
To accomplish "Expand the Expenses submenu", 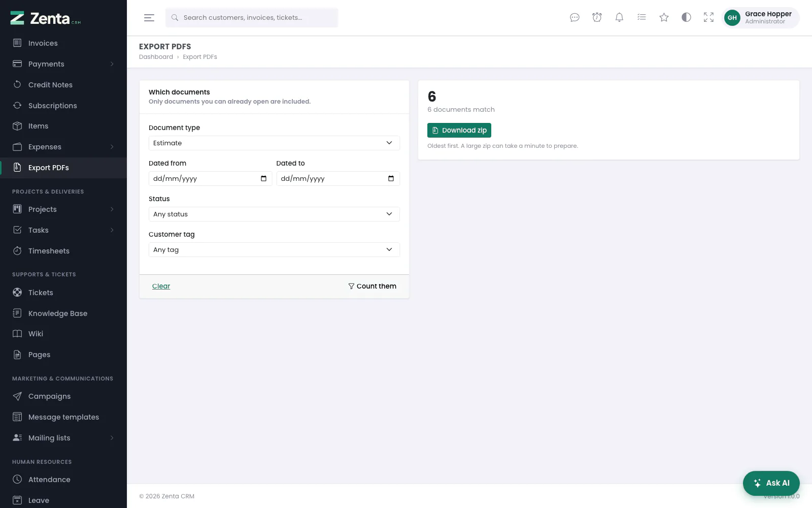I will click(x=112, y=147).
